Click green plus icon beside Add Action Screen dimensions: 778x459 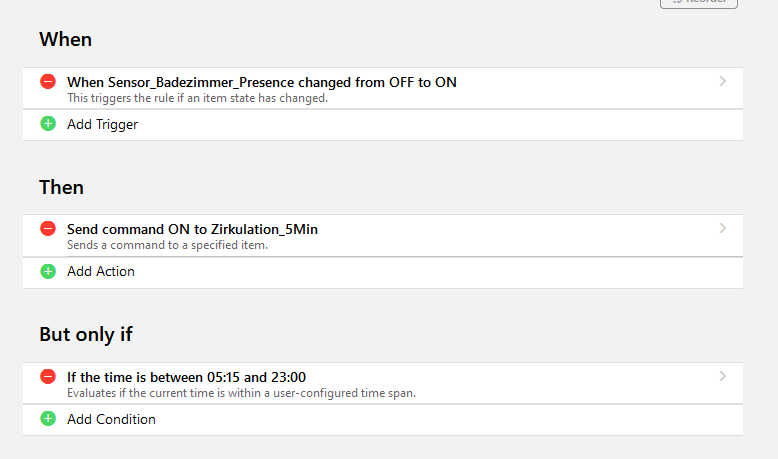(48, 271)
